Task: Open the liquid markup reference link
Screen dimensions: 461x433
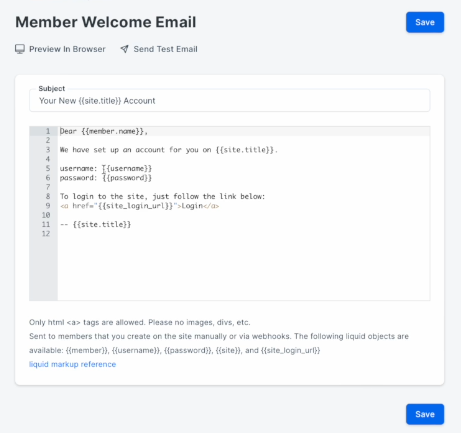Action: [72, 364]
